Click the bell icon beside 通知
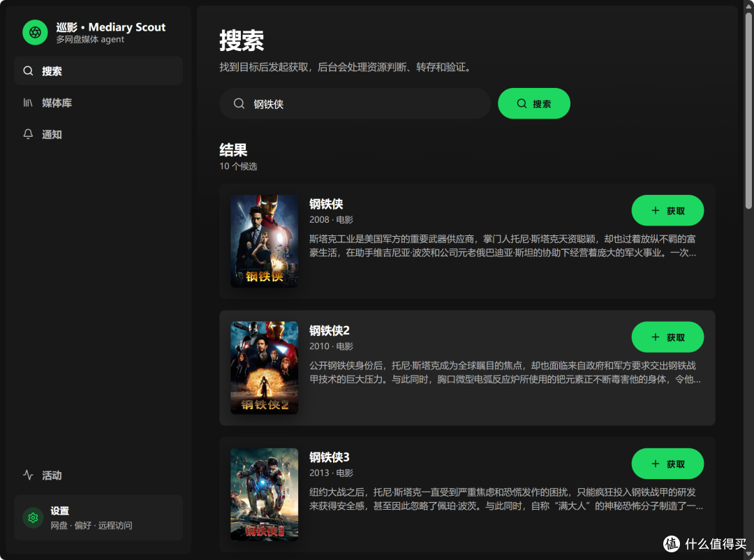 pyautogui.click(x=29, y=134)
